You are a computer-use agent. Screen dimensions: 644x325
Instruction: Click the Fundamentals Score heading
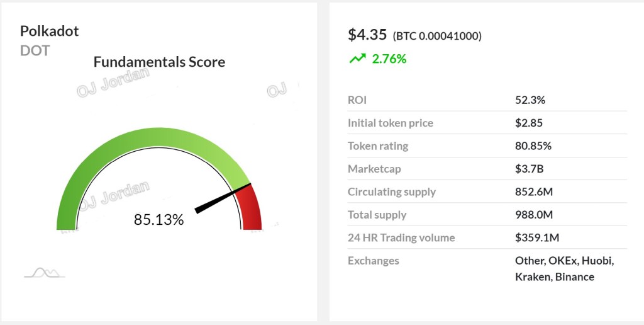[159, 62]
